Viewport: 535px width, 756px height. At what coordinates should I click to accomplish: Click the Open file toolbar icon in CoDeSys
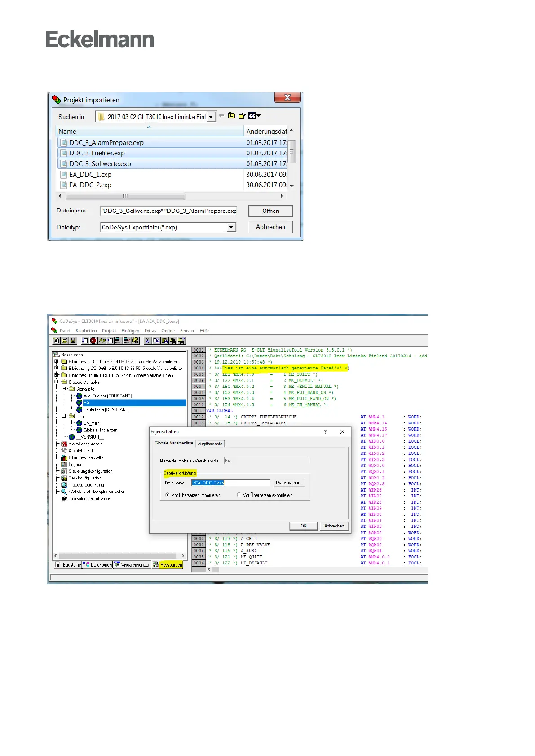click(65, 341)
